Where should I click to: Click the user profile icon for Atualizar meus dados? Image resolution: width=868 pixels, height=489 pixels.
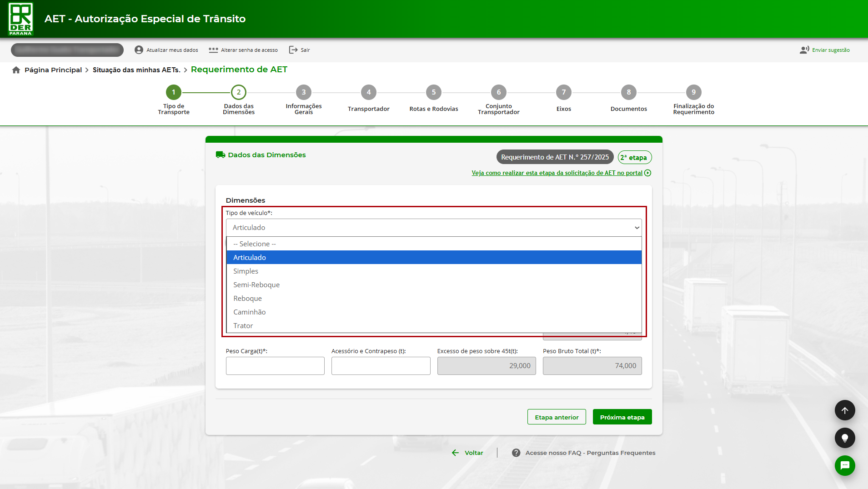pyautogui.click(x=139, y=50)
